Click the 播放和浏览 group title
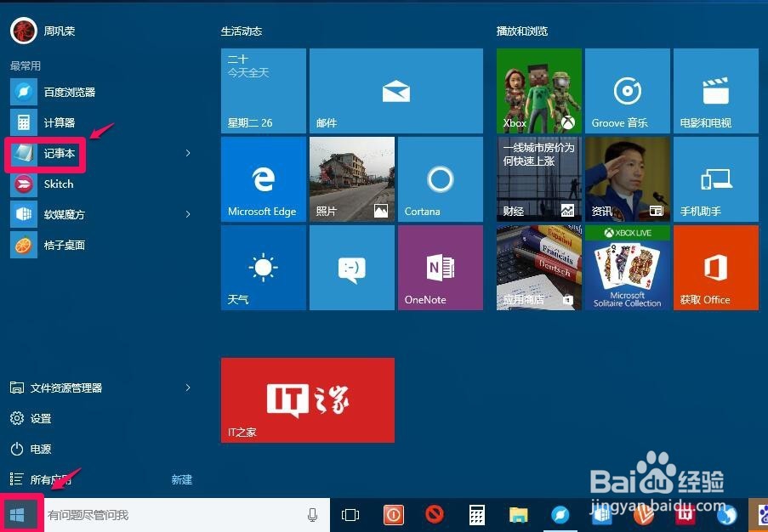Viewport: 768px width, 532px height. 522,31
